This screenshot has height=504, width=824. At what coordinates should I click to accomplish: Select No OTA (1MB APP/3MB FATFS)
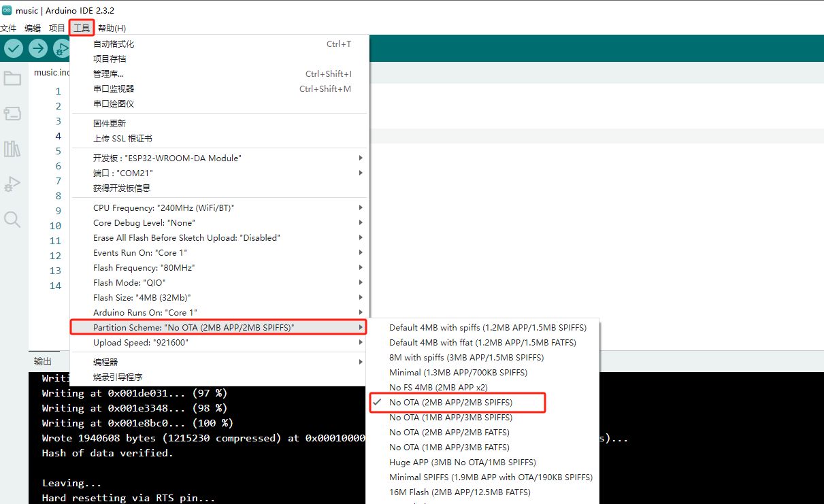tap(482, 447)
